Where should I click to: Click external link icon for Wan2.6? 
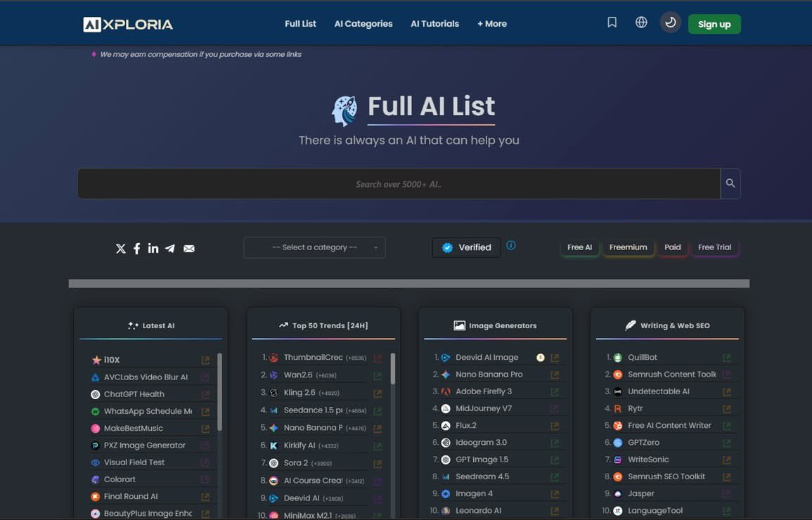pos(378,376)
